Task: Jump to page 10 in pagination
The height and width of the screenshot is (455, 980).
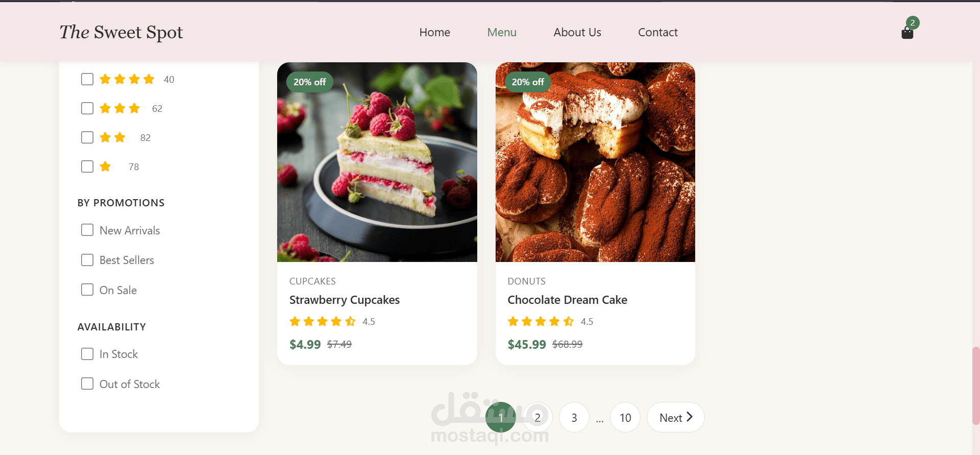Action: 625,417
